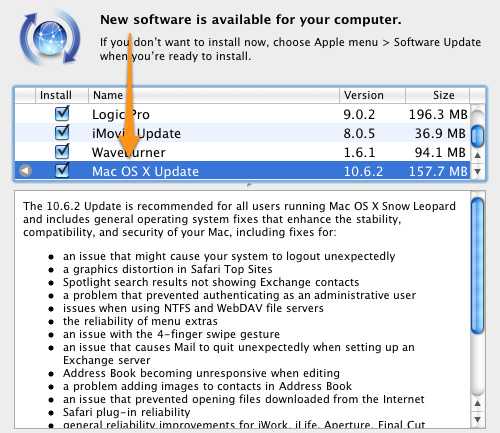
Task: Click the restart-required icon beside Mac OS X Update
Action: tap(26, 171)
